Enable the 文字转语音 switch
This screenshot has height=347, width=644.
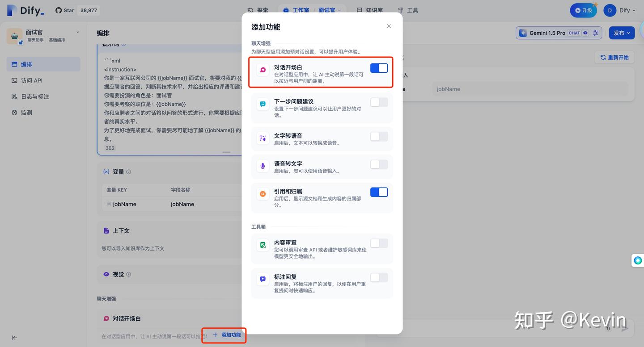tap(379, 137)
